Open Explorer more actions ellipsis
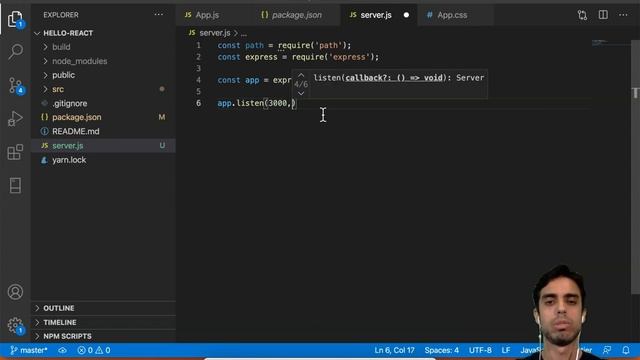Viewport: 640px width, 360px height. (159, 15)
